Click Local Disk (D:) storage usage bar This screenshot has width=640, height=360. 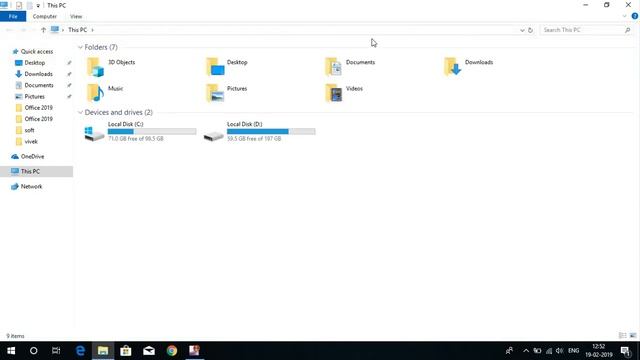pos(271,131)
